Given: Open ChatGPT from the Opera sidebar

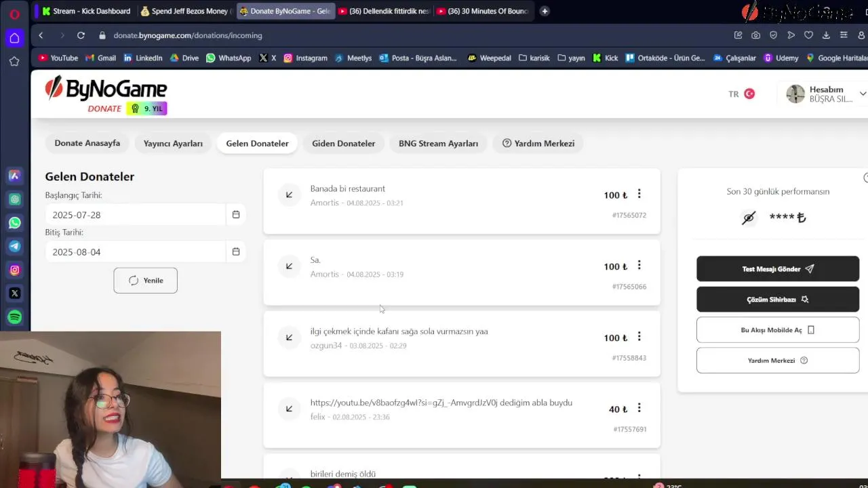Looking at the screenshot, I should (x=14, y=199).
